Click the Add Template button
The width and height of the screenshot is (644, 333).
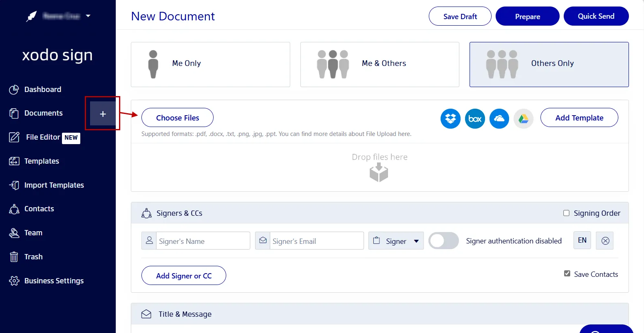click(579, 118)
